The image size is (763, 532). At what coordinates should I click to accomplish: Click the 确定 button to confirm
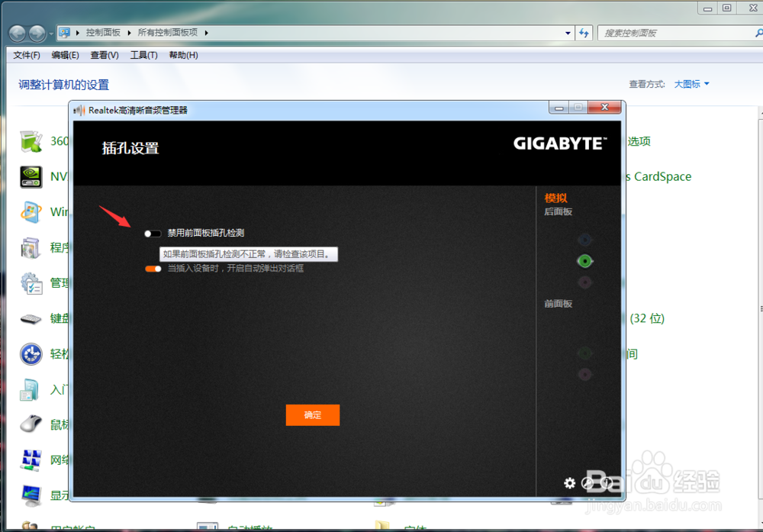[x=312, y=414]
